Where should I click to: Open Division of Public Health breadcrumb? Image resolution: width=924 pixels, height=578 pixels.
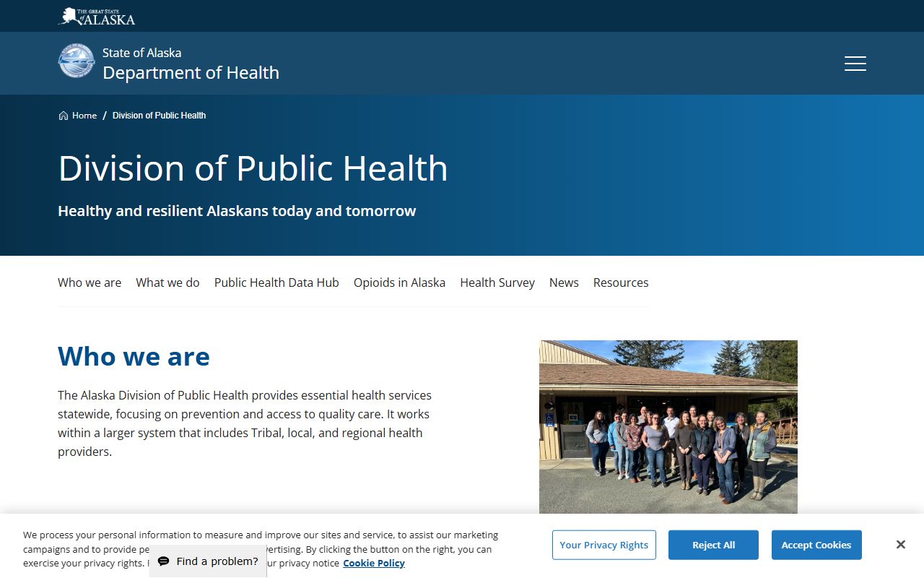[x=159, y=116]
